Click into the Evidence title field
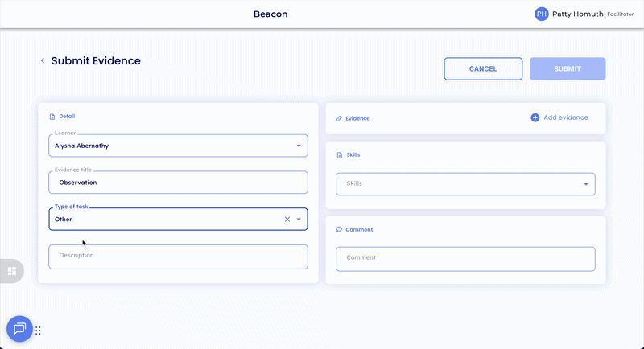The width and height of the screenshot is (644, 349). 177,183
